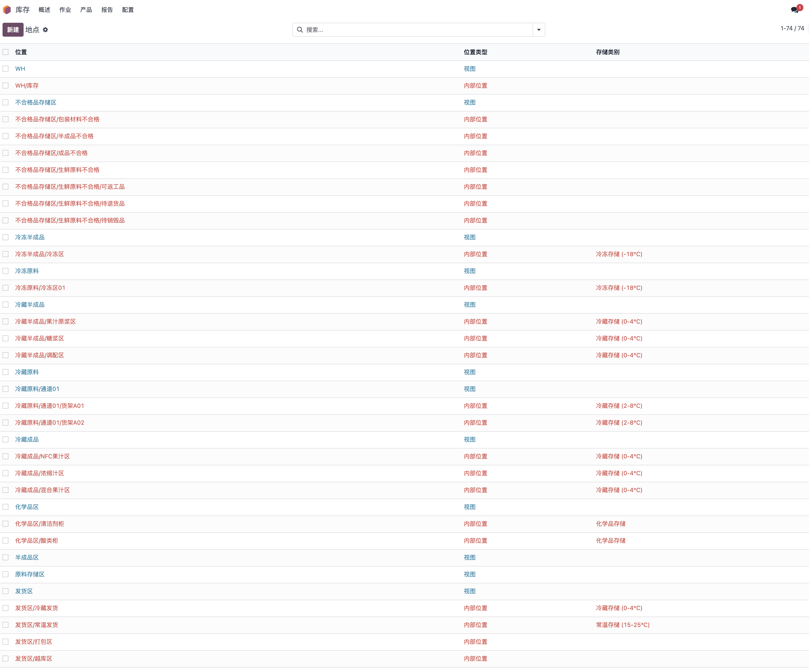Open 冷藏半成品/调配区 location
The image size is (809, 672).
[x=40, y=355]
